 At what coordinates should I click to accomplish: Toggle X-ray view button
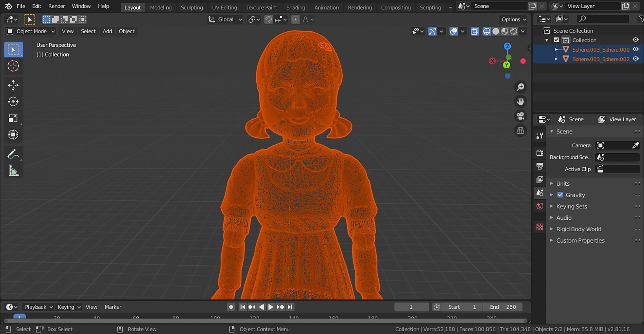pos(474,31)
